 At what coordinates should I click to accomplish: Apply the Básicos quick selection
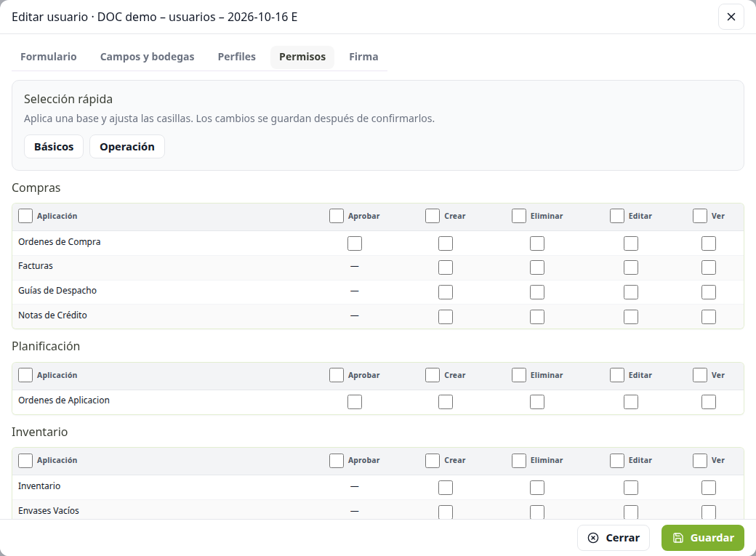54,147
